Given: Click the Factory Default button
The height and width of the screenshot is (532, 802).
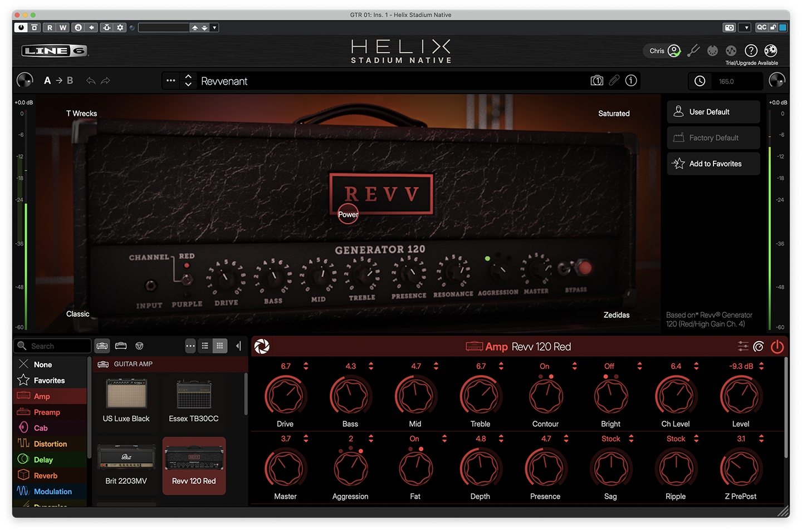Looking at the screenshot, I should click(713, 138).
